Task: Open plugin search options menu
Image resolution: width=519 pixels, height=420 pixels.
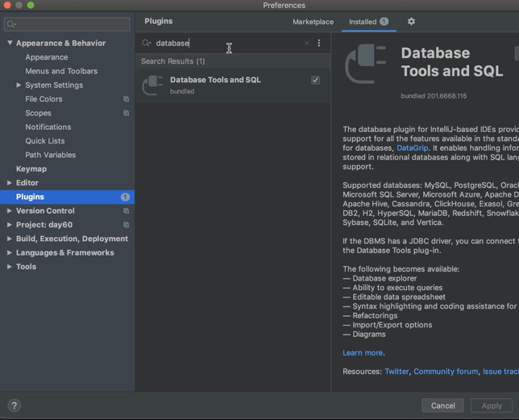Action: [x=319, y=44]
